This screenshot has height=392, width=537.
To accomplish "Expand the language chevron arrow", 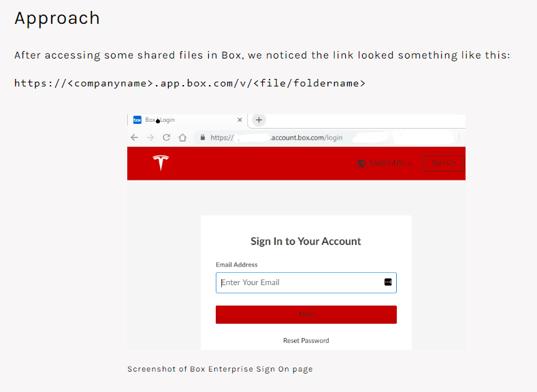I will 409,163.
